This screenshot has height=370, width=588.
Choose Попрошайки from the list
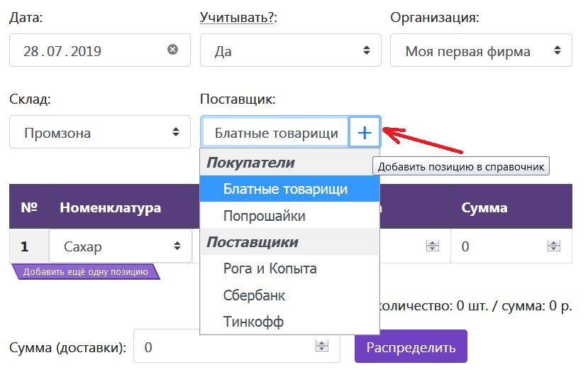[264, 215]
